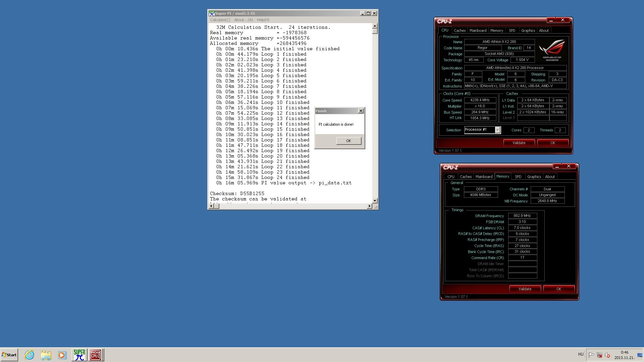Click the Super PI horizontal scrollbar right arrow
Viewport: 644px width, 362px height.
(x=369, y=206)
